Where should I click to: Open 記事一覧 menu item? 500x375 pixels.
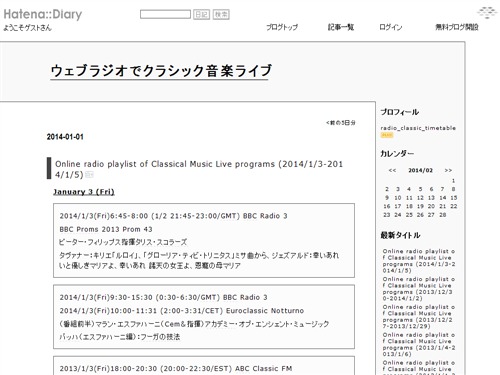[341, 27]
